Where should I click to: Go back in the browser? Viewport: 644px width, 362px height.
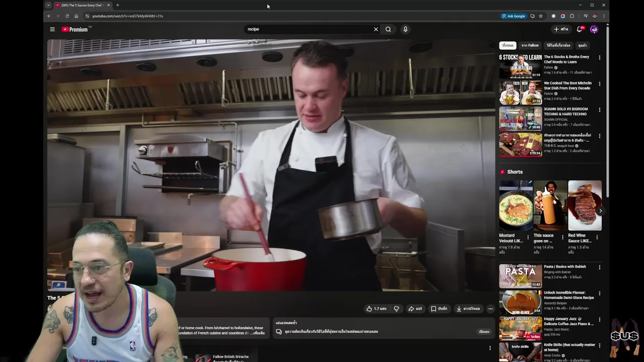(x=49, y=16)
